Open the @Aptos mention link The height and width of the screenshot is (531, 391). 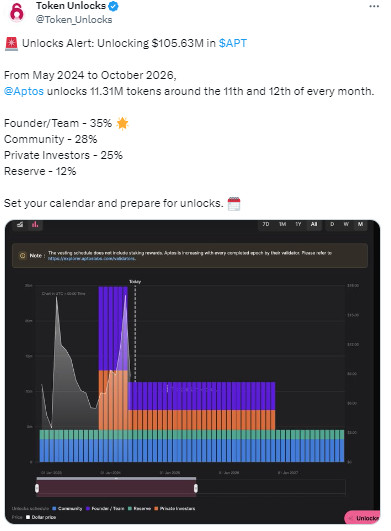(x=24, y=91)
